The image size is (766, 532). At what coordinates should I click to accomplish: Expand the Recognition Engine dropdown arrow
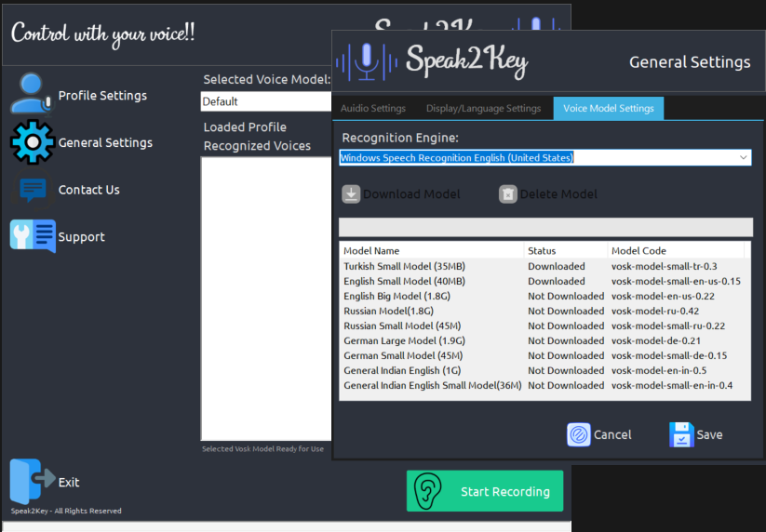pyautogui.click(x=743, y=158)
